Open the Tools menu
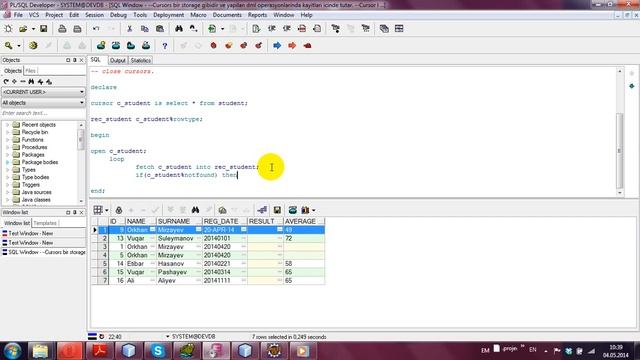Image resolution: width=640 pixels, height=360 pixels. pyautogui.click(x=140, y=15)
